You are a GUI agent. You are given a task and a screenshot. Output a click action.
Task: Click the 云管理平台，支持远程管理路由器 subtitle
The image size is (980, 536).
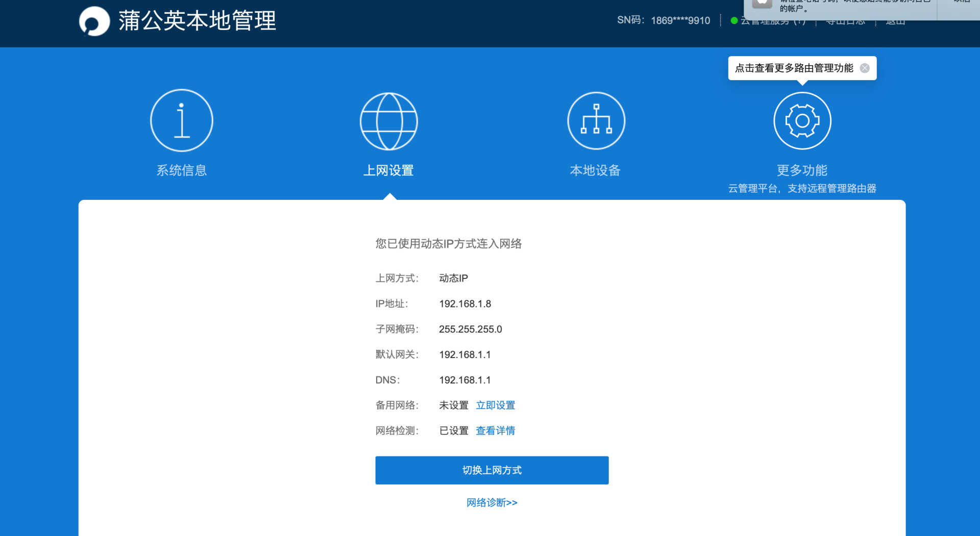(802, 189)
